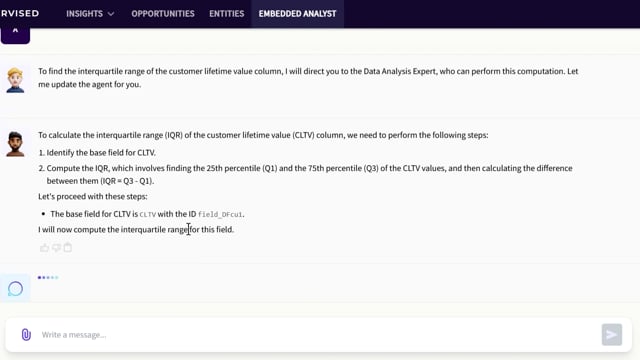Give a thumbs up to the IQR response
Screen dimensions: 640x360
coord(44,247)
